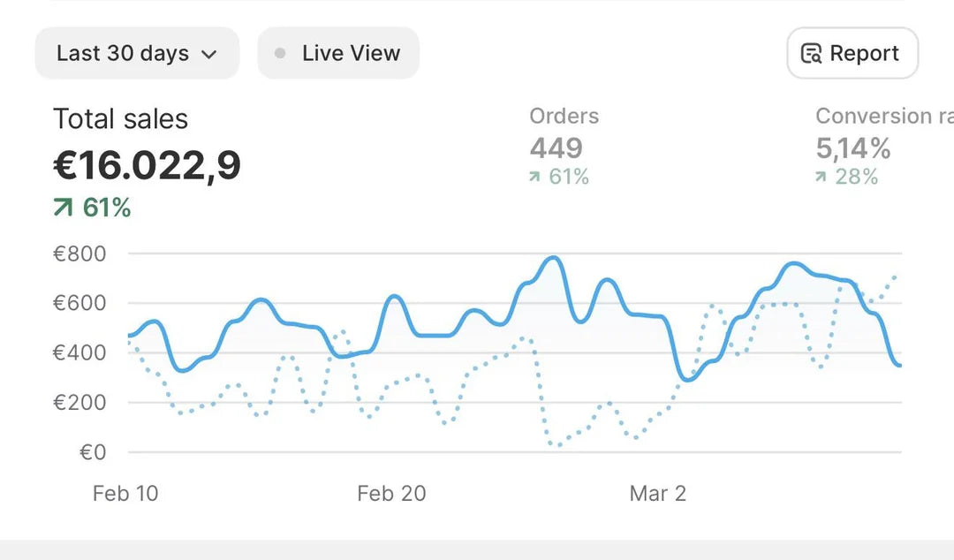The width and height of the screenshot is (954, 560).
Task: Open the Last 30 days date dropdown
Action: coord(136,54)
